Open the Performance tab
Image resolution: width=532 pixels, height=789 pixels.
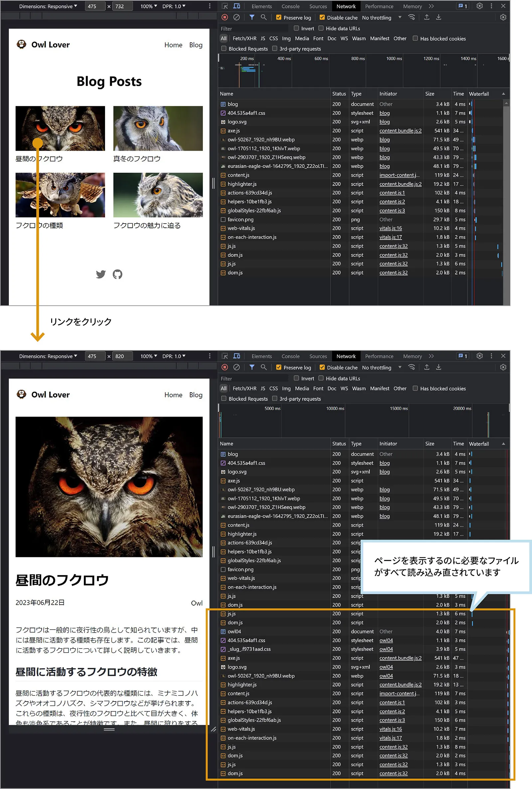click(x=379, y=6)
